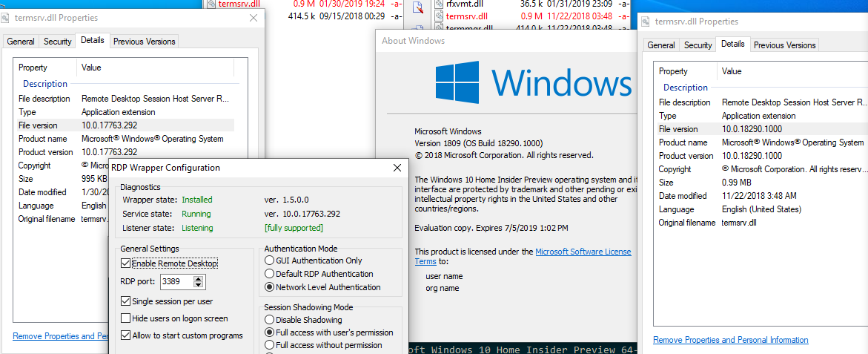Select Original filename termsrv.dll in 10.0.18290.1000 window
The image size is (868, 354).
(x=762, y=223)
